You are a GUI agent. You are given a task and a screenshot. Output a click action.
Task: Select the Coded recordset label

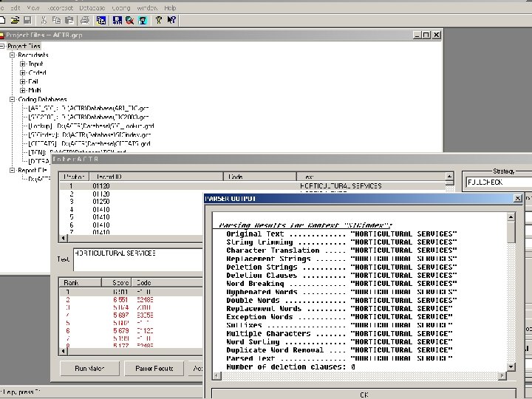(x=37, y=72)
